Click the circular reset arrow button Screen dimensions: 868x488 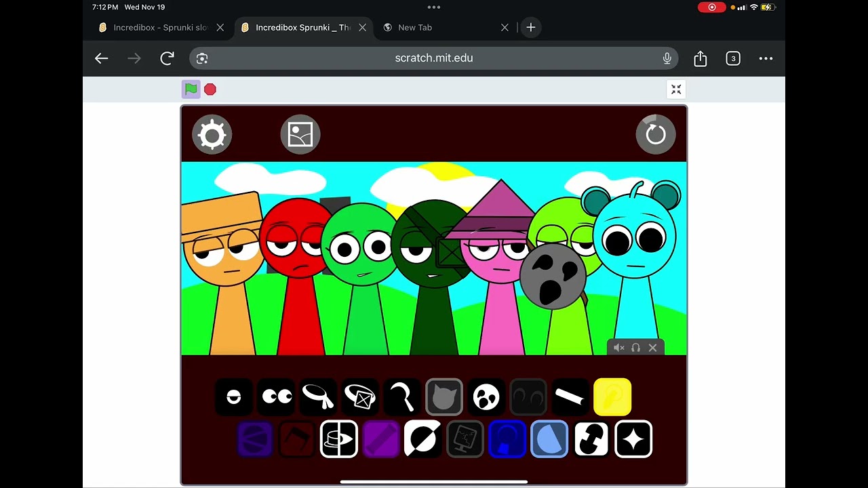pyautogui.click(x=656, y=134)
